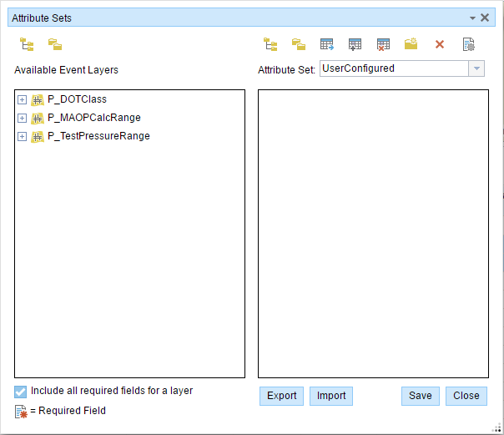
Task: Toggle Include all required fields checkbox
Action: point(21,391)
